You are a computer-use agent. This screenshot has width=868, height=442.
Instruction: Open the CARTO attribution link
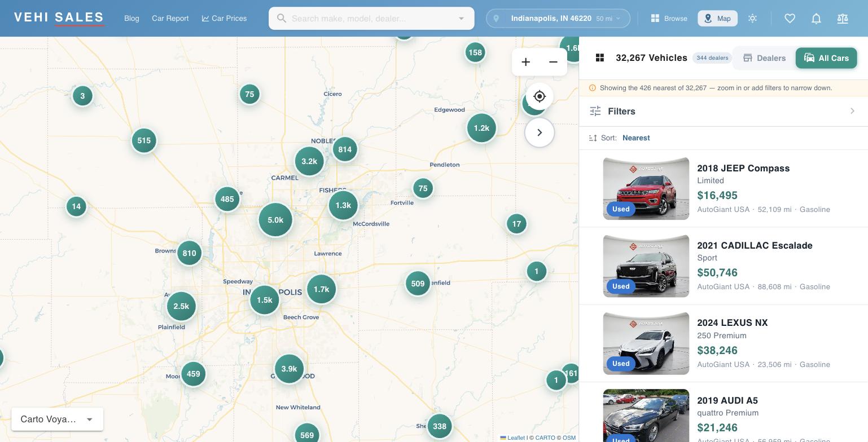pos(545,437)
